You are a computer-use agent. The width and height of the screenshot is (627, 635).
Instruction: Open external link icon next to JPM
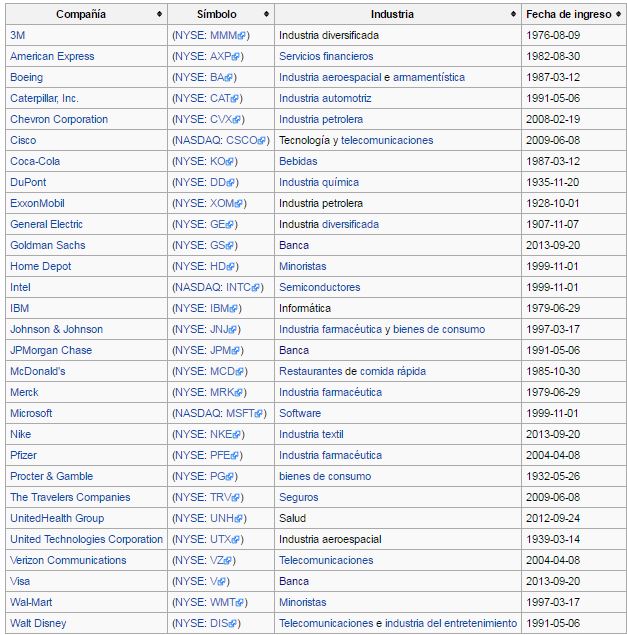(236, 351)
